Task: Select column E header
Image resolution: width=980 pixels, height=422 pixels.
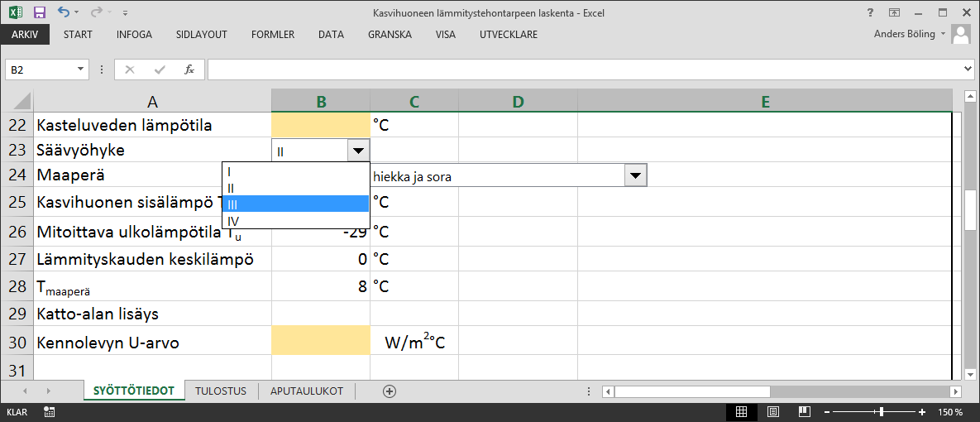Action: click(x=764, y=101)
